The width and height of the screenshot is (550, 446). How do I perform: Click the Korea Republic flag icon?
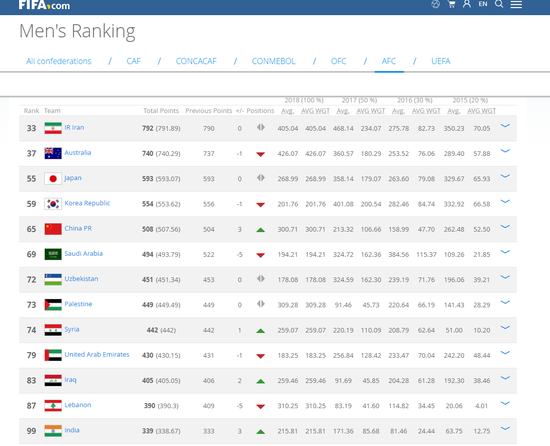coord(53,204)
